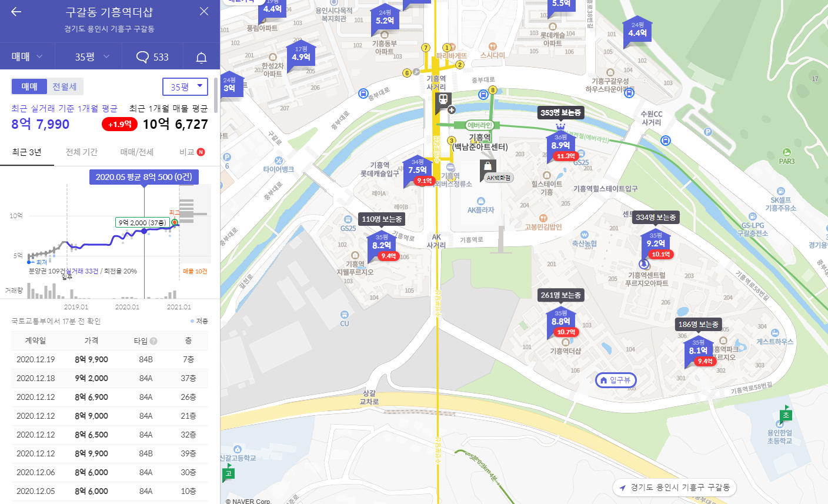The image size is (828, 504).
Task: Click the CU convenience store marker
Action: pos(345,315)
